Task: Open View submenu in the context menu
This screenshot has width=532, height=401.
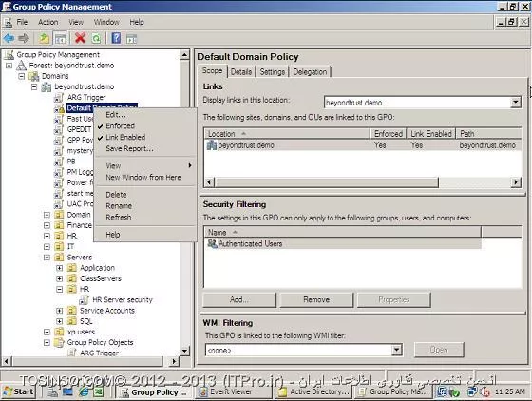Action: [x=145, y=166]
